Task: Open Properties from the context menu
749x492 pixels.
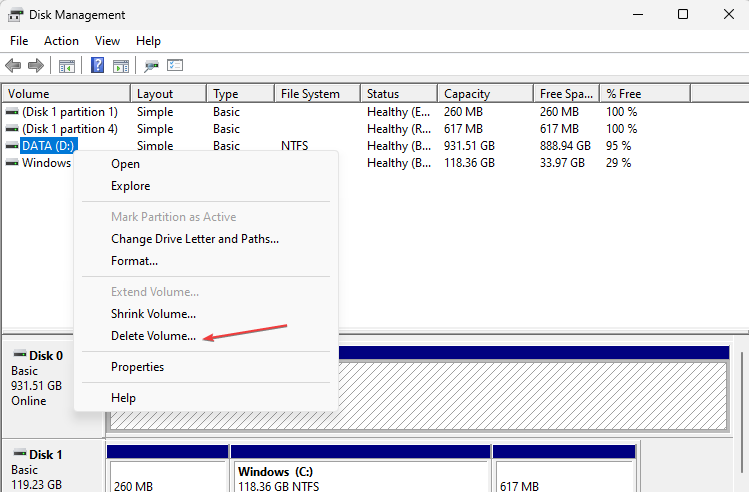Action: tap(206, 367)
